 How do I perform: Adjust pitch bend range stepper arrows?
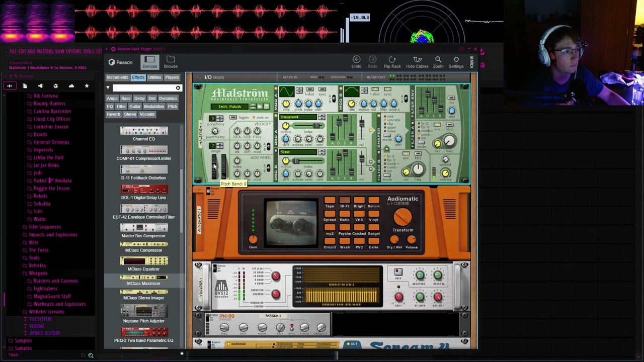point(219,146)
